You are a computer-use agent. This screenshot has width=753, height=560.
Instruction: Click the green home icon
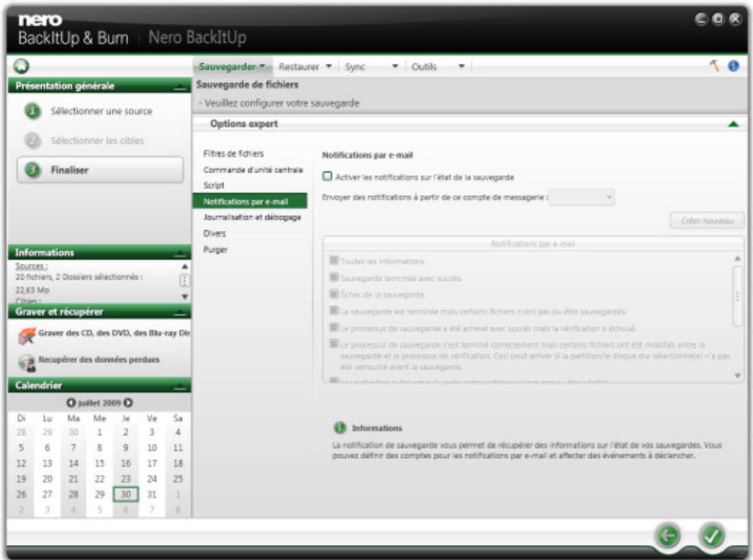[x=21, y=66]
